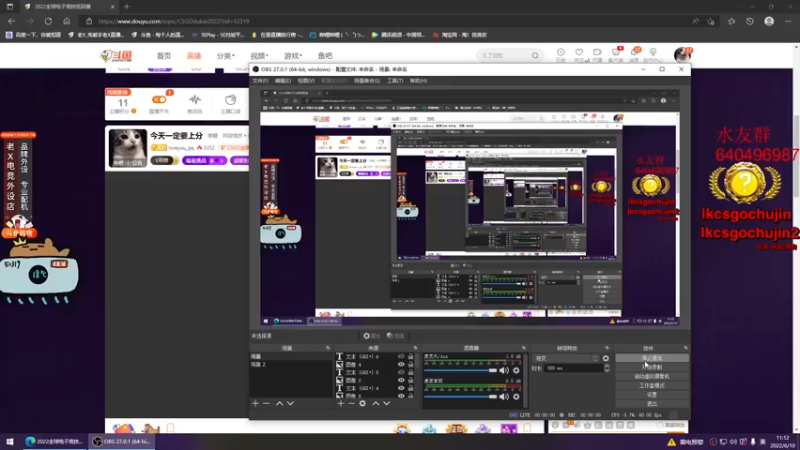Viewport: 800px width, 450px height.
Task: Open the scene transition properties gear
Action: [x=606, y=358]
